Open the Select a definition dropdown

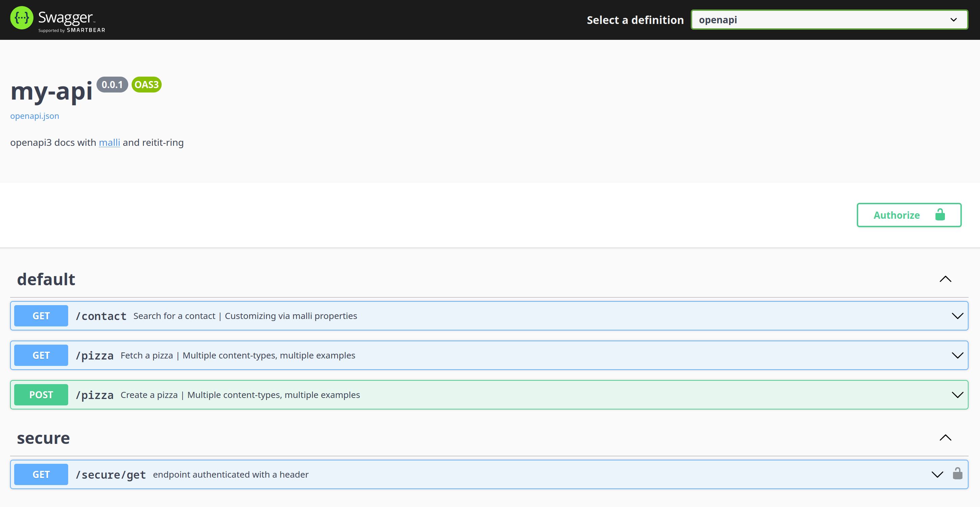(829, 20)
